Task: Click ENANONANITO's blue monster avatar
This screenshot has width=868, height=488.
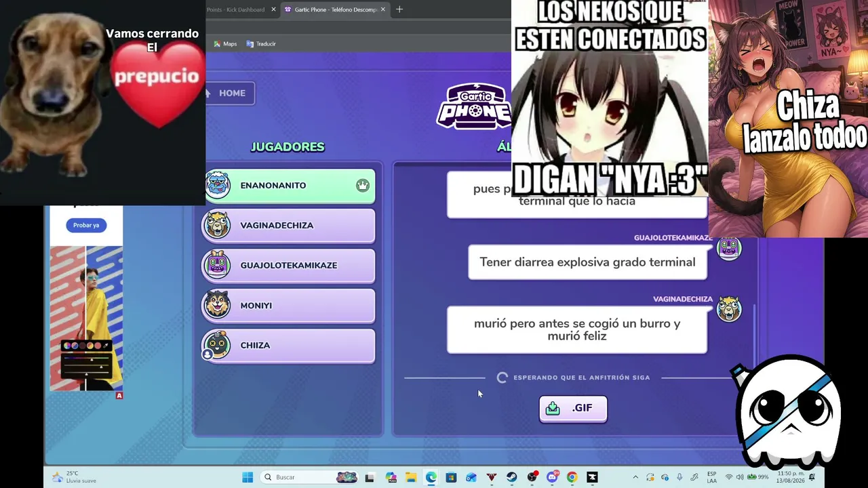Action: pyautogui.click(x=218, y=185)
